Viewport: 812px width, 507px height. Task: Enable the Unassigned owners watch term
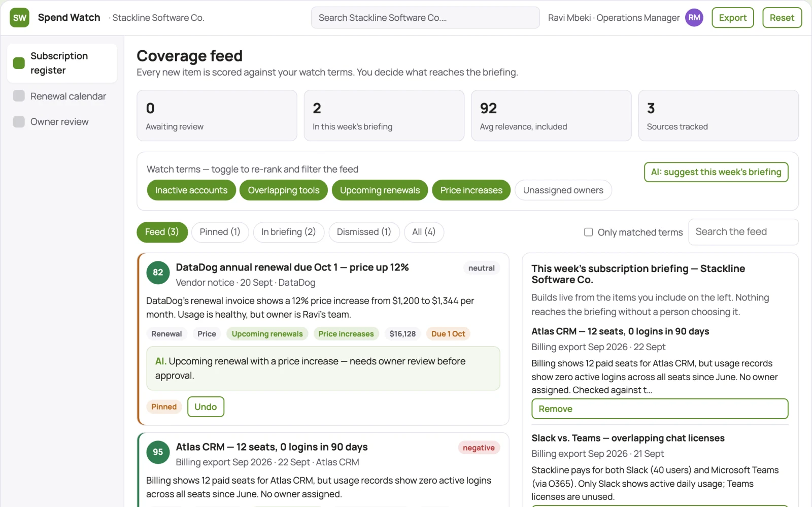click(x=563, y=190)
